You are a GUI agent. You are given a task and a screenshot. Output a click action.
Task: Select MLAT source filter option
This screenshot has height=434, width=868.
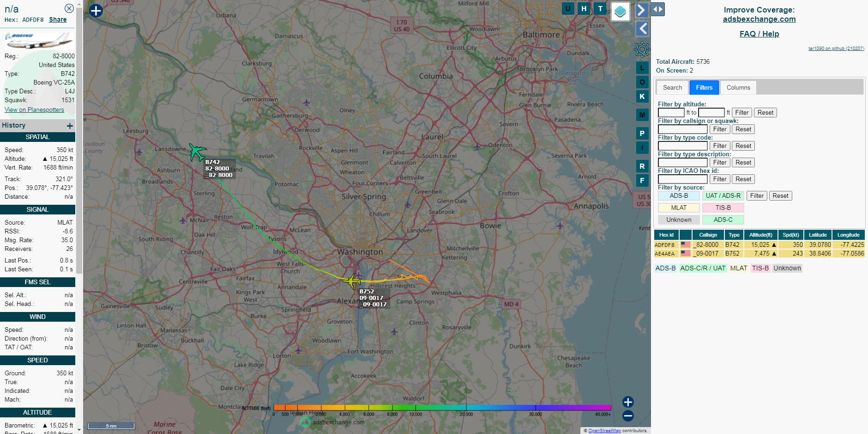(x=679, y=208)
